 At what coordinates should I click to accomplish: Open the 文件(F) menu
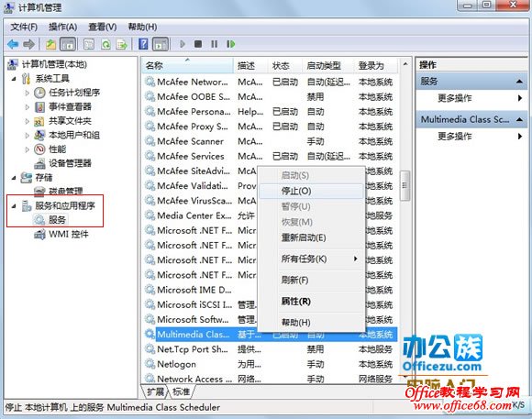(x=24, y=27)
